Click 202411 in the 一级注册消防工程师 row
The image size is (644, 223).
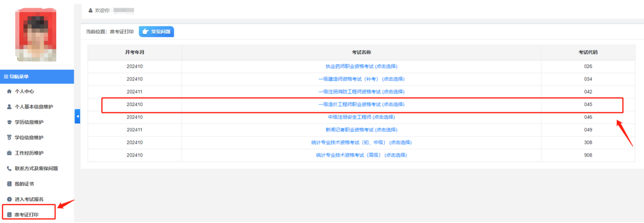[x=134, y=92]
